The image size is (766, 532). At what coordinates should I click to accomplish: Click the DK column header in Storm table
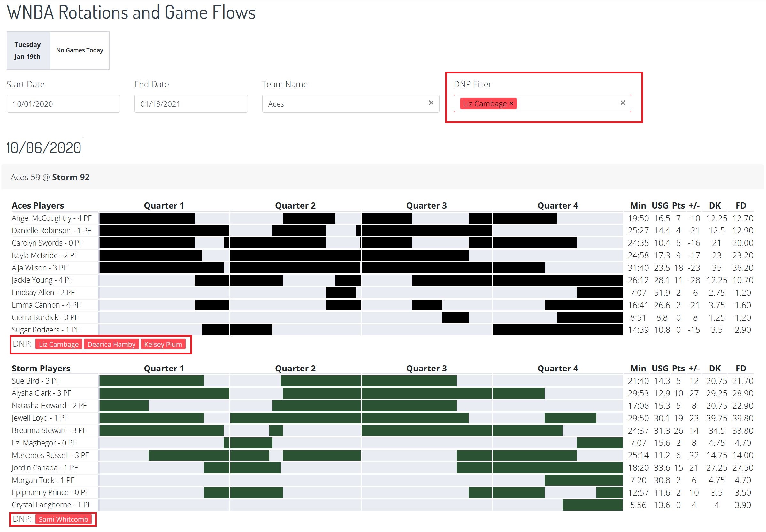tap(715, 368)
